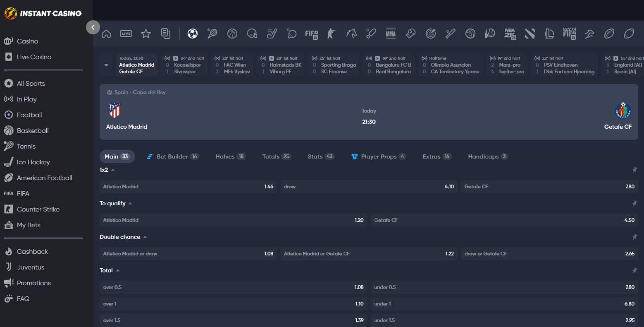Select the volleyball icon
This screenshot has width=644, height=327.
[x=470, y=34]
